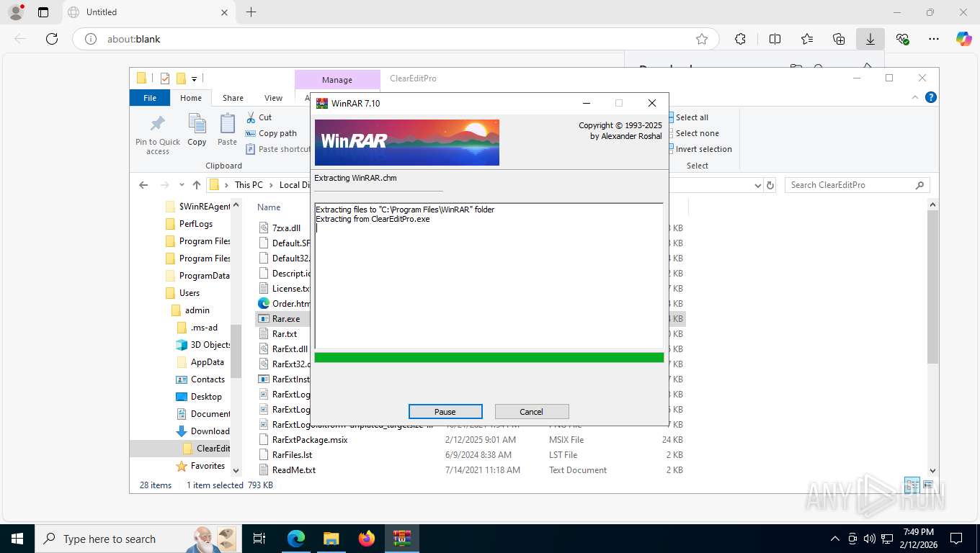Select RarExtPackage.msix in file list
Image resolution: width=980 pixels, height=553 pixels.
coord(310,440)
